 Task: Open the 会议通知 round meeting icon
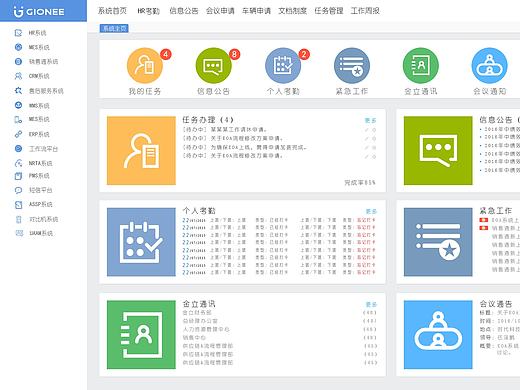click(x=489, y=65)
